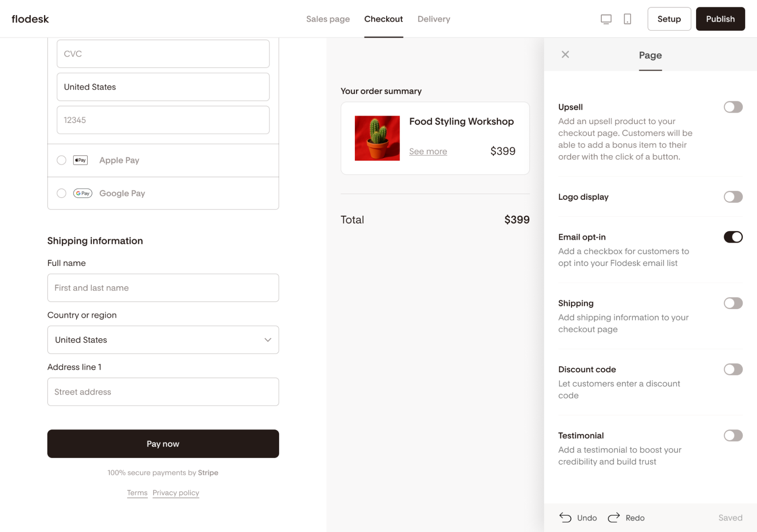Screen dimensions: 757x532
Task: Switch to desktop preview icon
Action: point(606,19)
